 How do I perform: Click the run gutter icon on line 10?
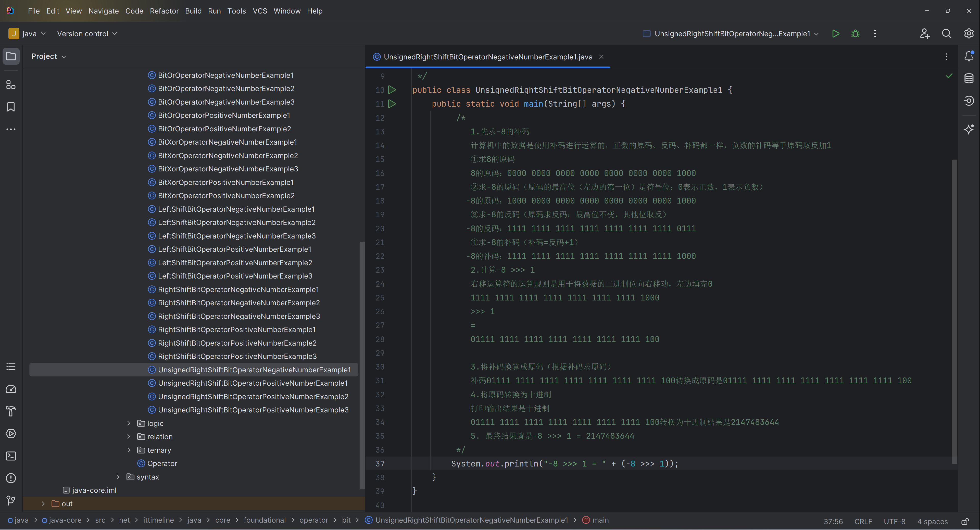pos(392,90)
